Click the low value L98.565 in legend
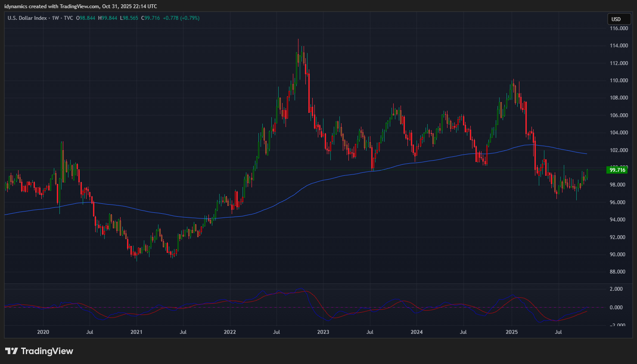The image size is (637, 364). click(x=129, y=18)
